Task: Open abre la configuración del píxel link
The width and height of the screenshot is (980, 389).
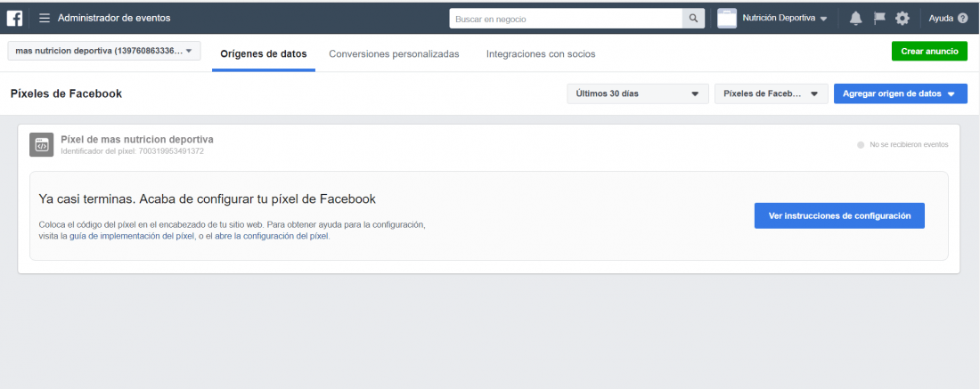Action: point(272,237)
